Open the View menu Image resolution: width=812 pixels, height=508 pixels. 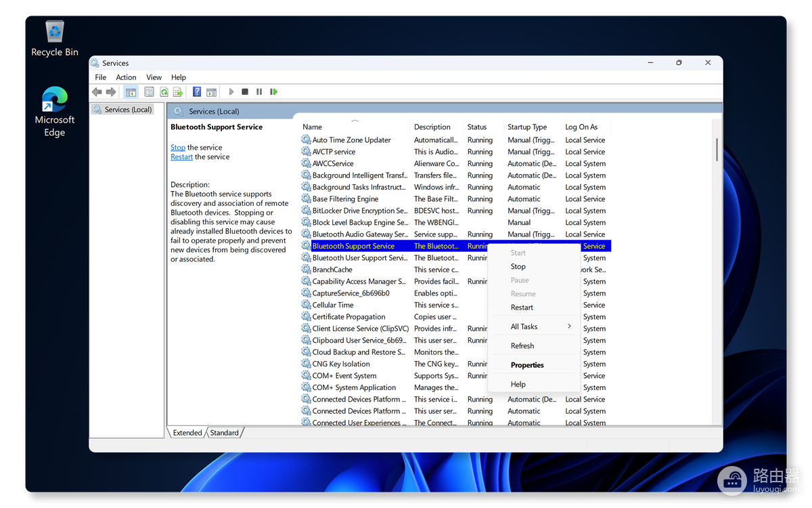pos(154,77)
